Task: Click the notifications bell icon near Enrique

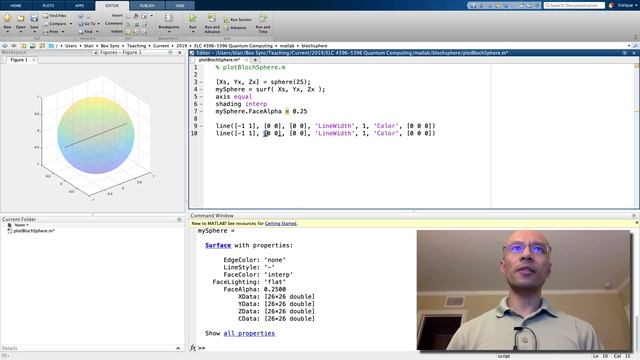Action: pos(611,5)
